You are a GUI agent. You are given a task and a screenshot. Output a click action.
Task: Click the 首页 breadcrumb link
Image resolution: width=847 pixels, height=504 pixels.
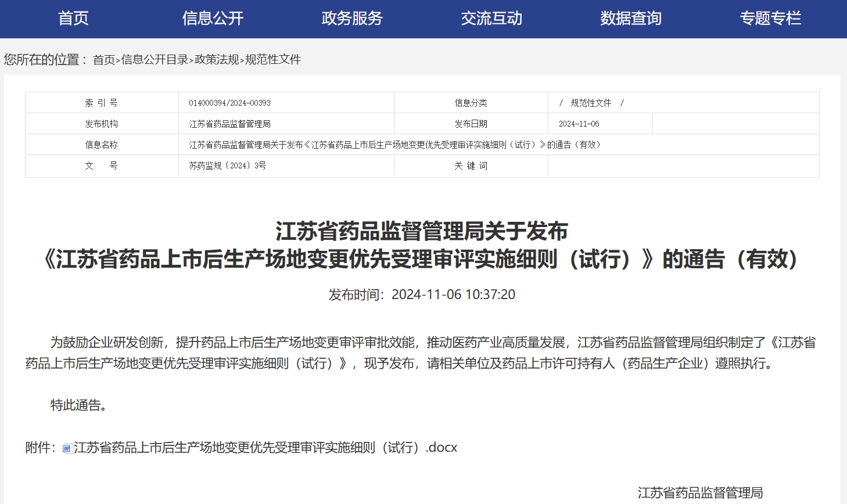coord(104,60)
